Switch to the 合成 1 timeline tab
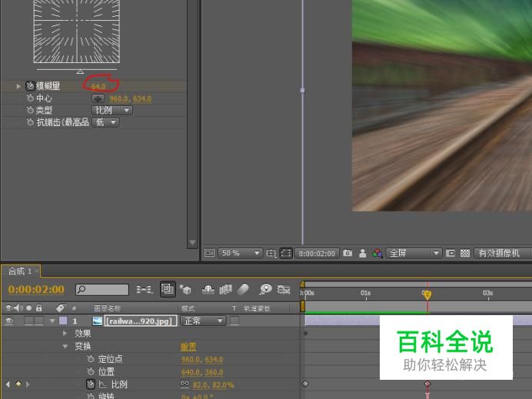532x399 pixels. [x=20, y=271]
